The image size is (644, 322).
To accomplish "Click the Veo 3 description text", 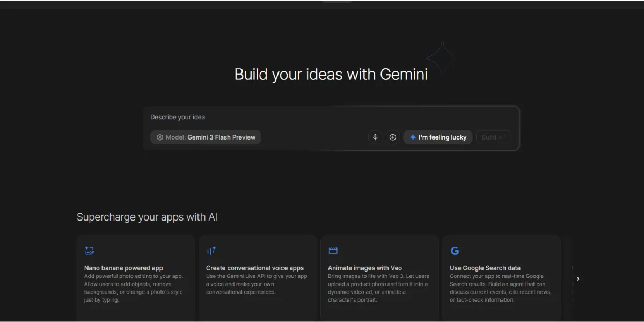I will pos(378,288).
